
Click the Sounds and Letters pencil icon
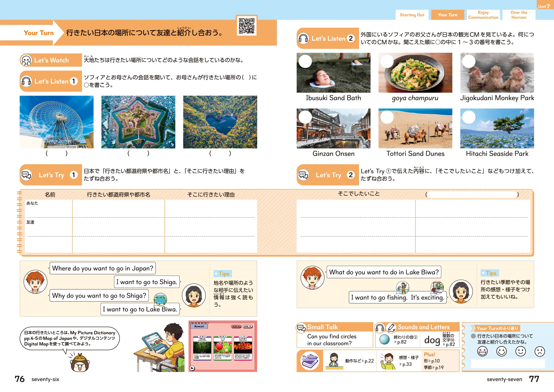coord(391,327)
